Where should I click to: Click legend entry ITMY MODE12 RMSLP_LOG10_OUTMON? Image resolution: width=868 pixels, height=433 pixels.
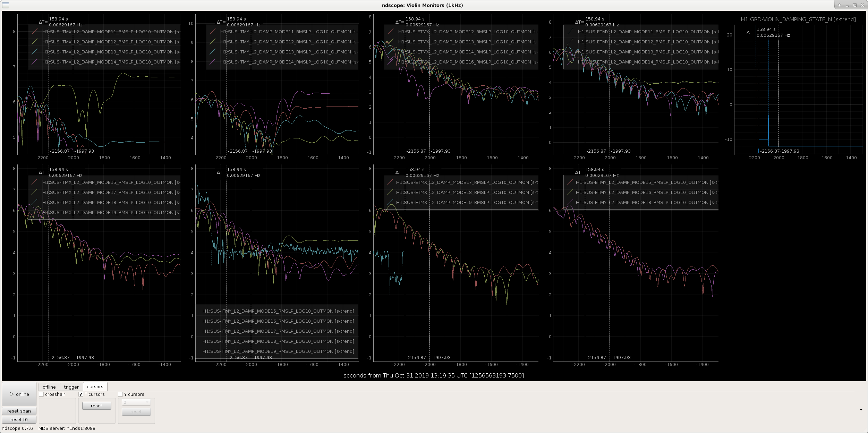[289, 42]
